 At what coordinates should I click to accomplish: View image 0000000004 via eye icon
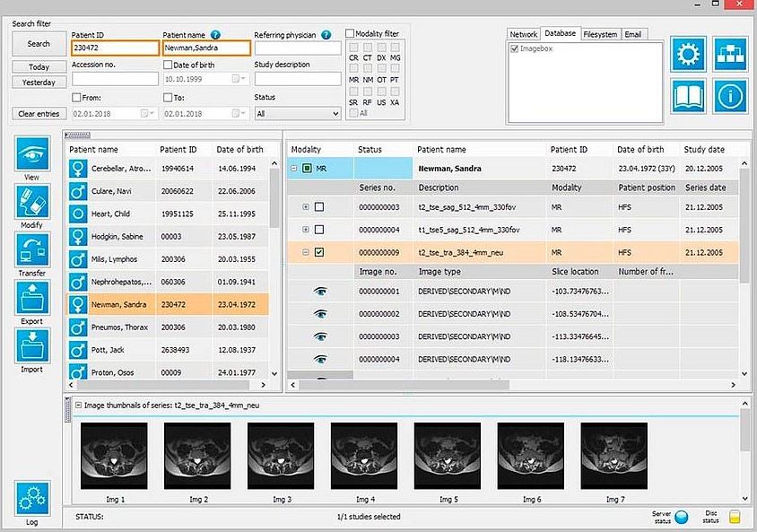coord(320,359)
